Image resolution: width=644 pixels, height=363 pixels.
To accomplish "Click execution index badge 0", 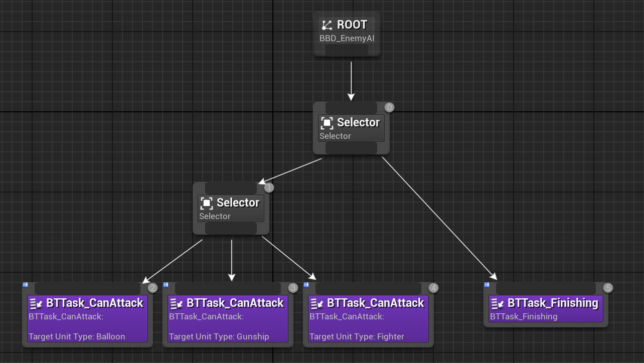I will [389, 107].
